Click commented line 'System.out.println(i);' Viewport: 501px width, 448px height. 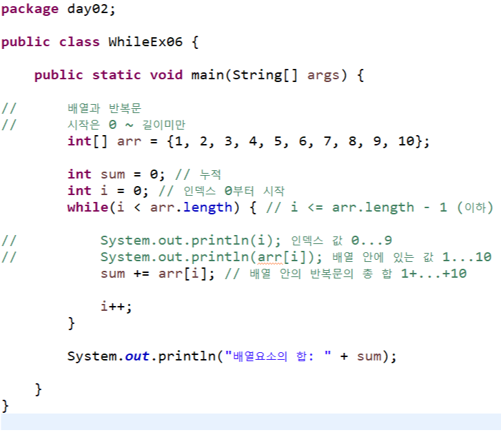tap(191, 241)
